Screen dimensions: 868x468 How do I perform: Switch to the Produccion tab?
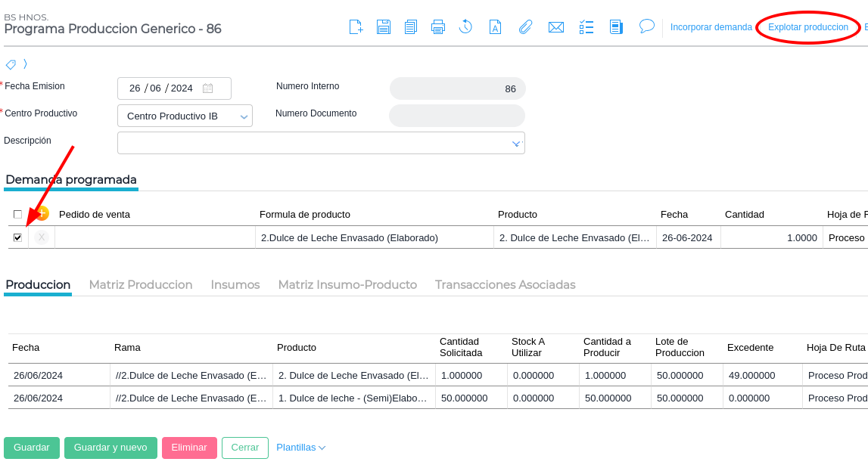38,284
